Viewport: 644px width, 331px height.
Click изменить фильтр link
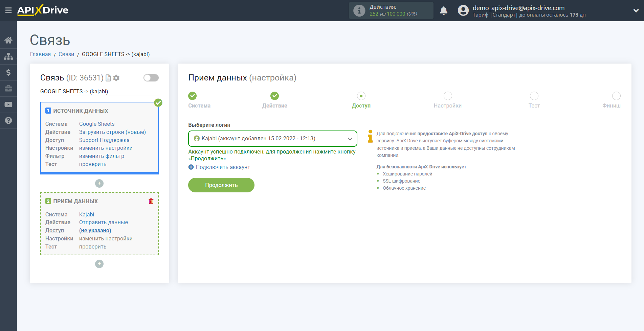coord(102,156)
